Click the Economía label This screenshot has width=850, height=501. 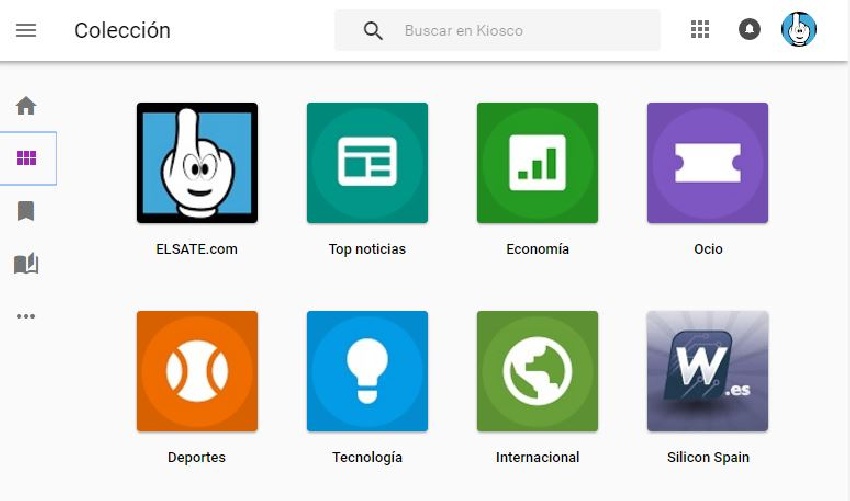click(537, 249)
